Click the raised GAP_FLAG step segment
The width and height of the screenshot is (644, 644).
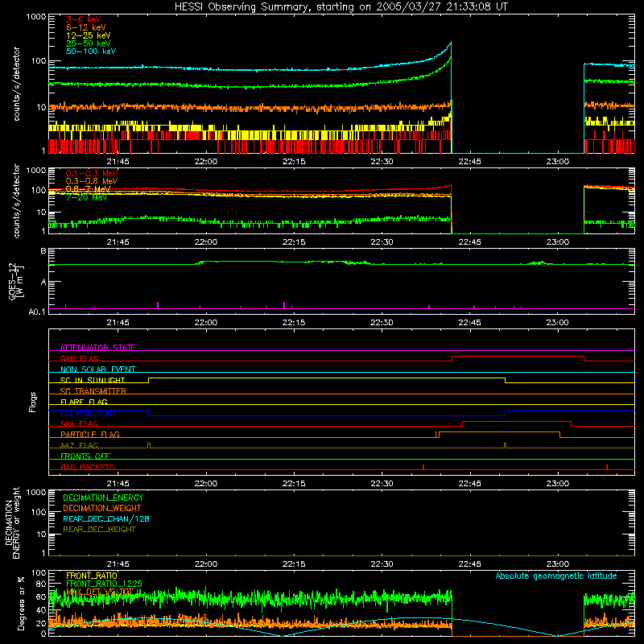pos(518,357)
